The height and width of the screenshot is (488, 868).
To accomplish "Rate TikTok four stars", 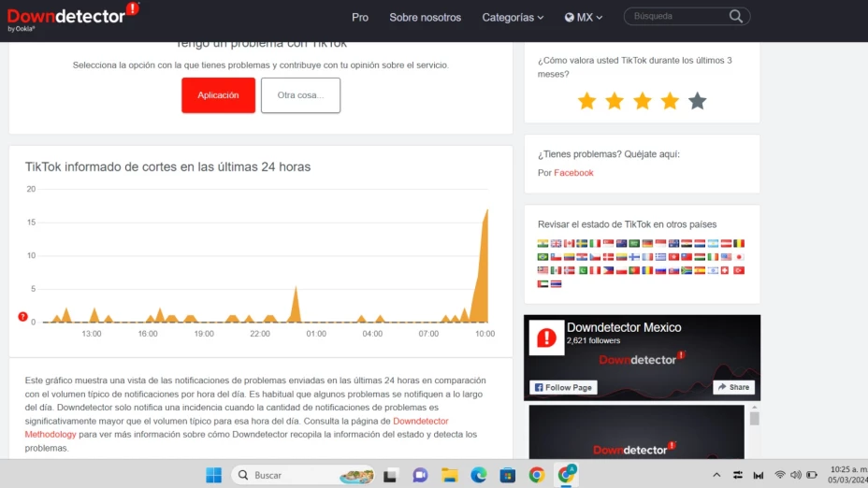I will tap(670, 101).
